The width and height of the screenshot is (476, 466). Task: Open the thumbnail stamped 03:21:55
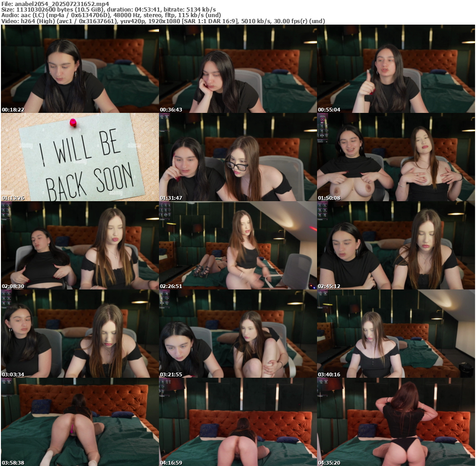point(238,334)
